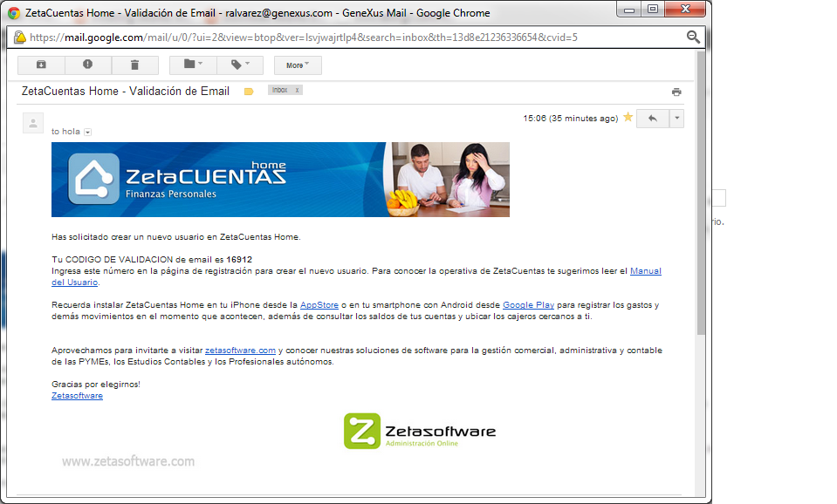Open the Zetasoftware signature link
The width and height of the screenshot is (837, 504).
tap(77, 396)
